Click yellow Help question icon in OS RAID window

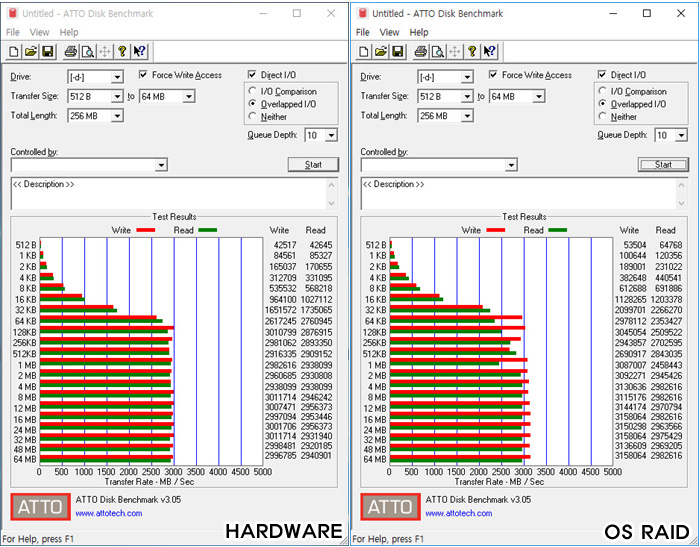472,52
